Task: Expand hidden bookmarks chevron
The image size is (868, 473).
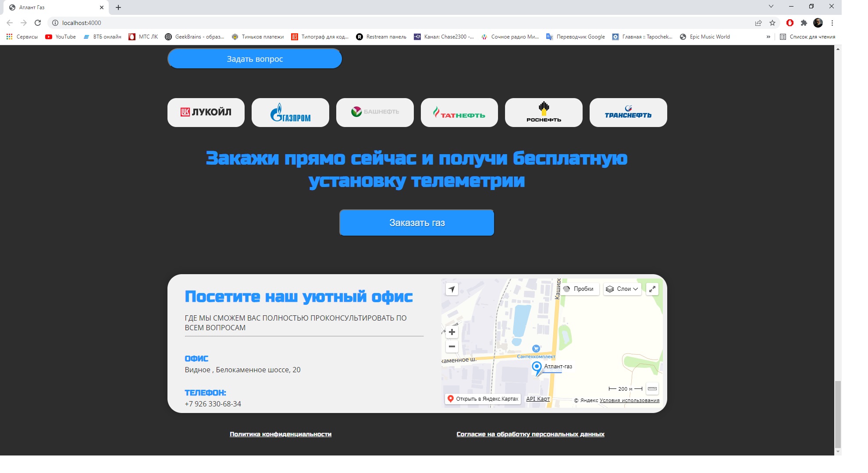Action: click(x=768, y=37)
